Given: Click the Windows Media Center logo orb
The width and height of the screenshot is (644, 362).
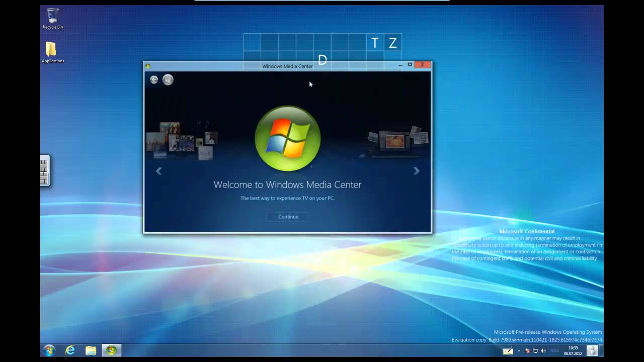Looking at the screenshot, I should tap(288, 138).
